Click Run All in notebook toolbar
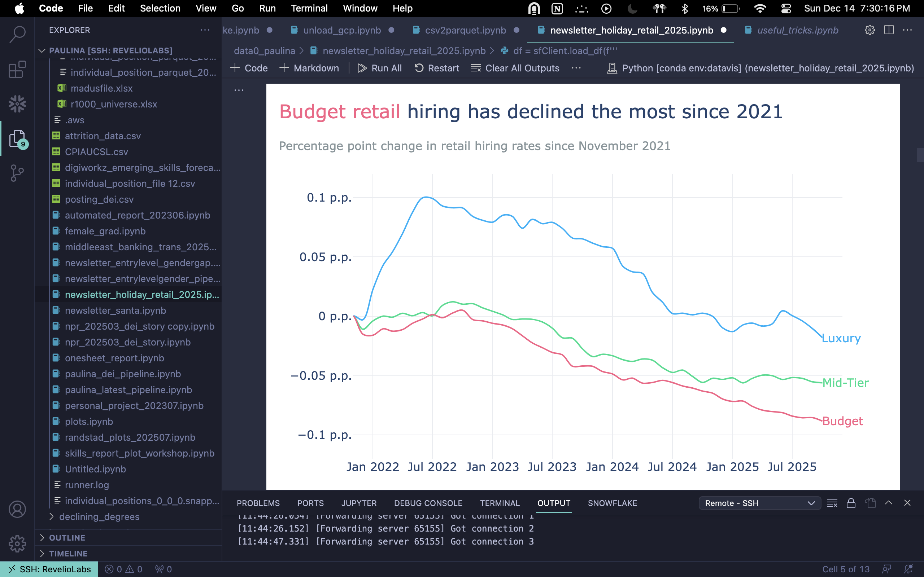The height and width of the screenshot is (577, 924). (380, 68)
